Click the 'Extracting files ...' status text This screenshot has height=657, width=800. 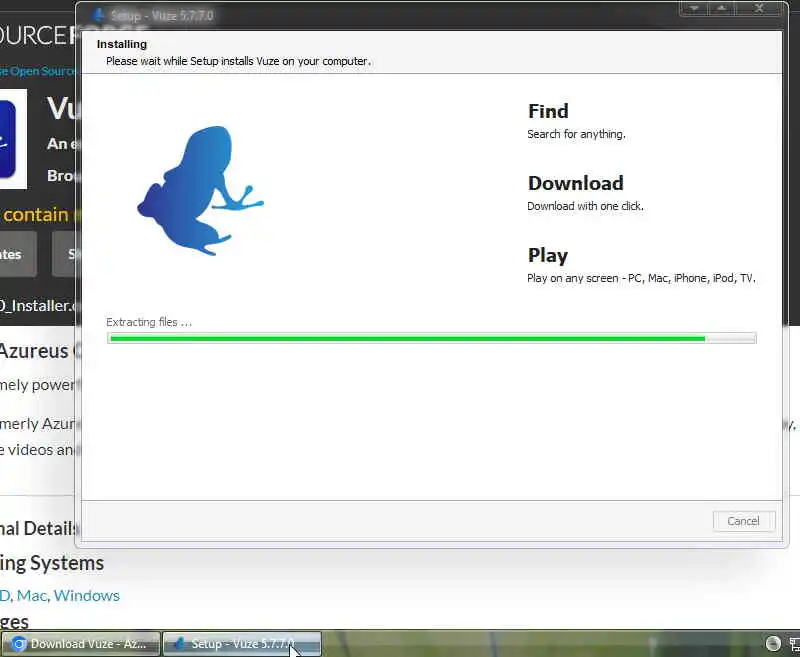click(149, 322)
